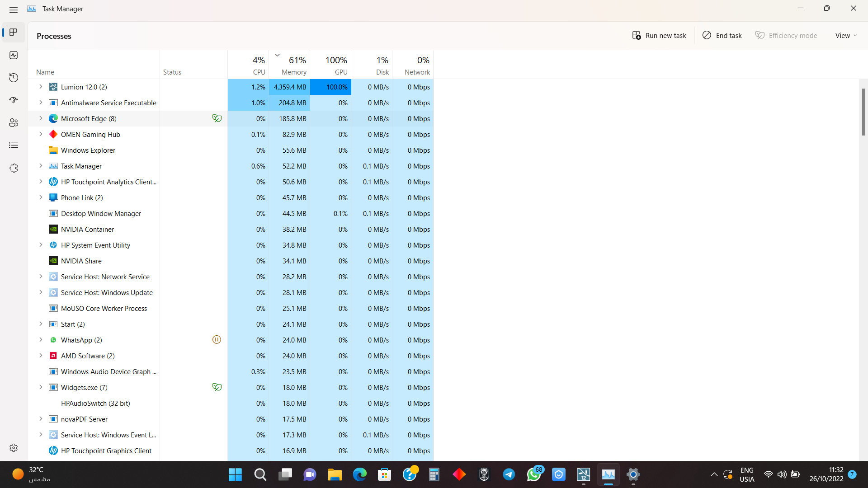The image size is (868, 488).
Task: Expand the WhatsApp (2) process group
Action: pos(41,340)
